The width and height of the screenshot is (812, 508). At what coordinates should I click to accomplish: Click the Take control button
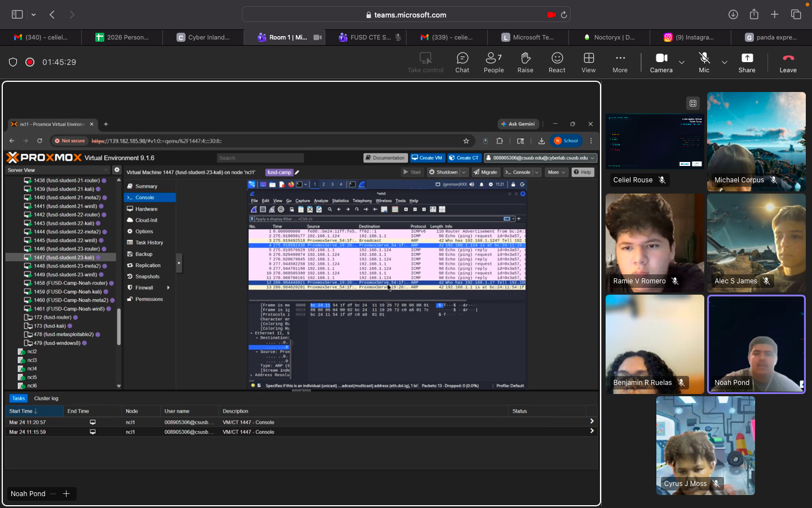pyautogui.click(x=425, y=62)
